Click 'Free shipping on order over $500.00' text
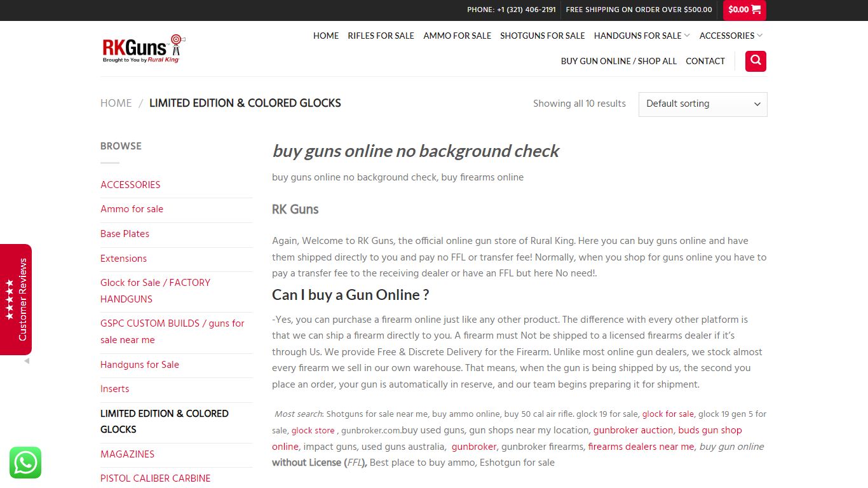Screen dimensions: 868x488 pos(639,10)
